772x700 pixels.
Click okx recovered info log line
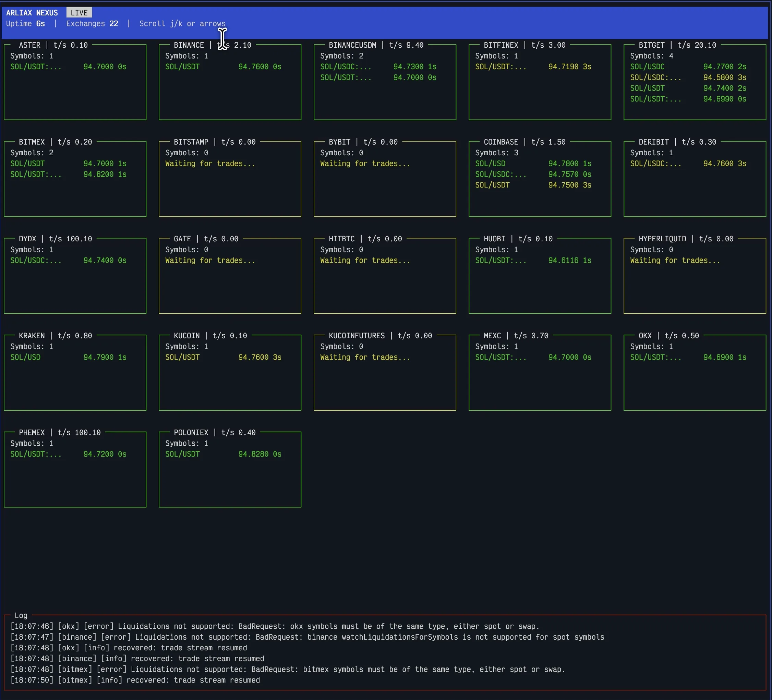(x=129, y=648)
